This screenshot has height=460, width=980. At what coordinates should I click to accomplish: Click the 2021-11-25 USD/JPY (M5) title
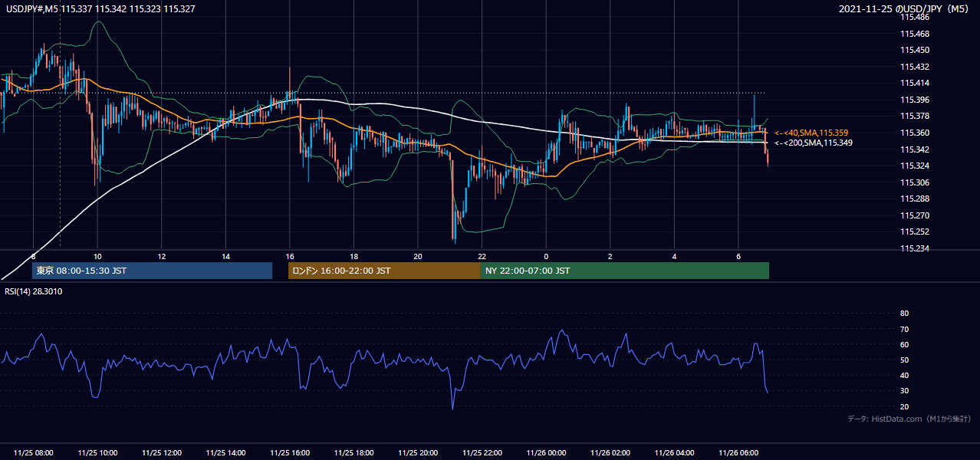905,9
